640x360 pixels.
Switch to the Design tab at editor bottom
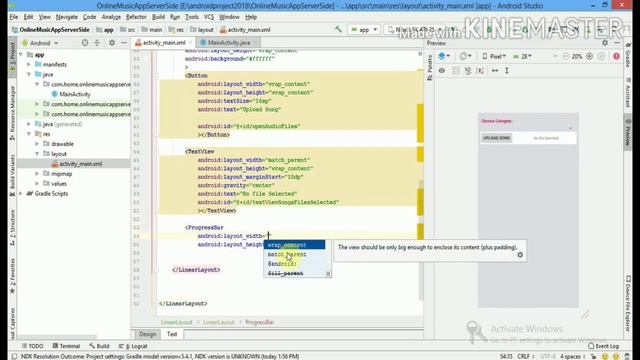147,334
